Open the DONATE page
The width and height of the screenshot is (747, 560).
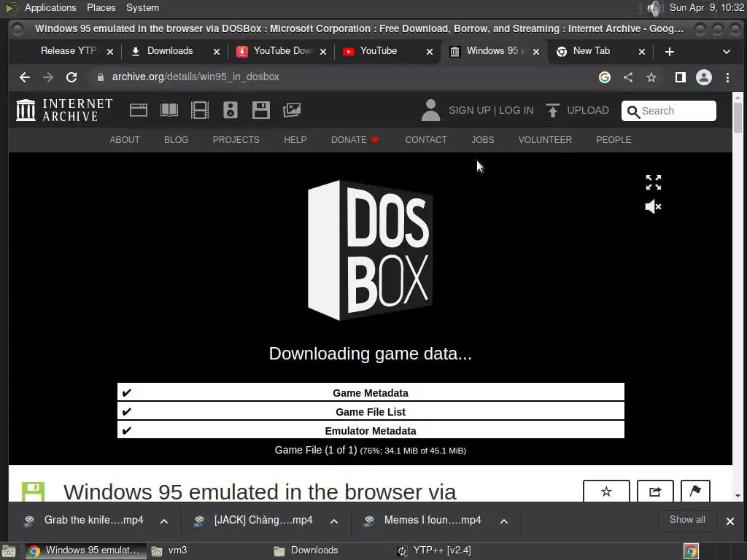[355, 139]
